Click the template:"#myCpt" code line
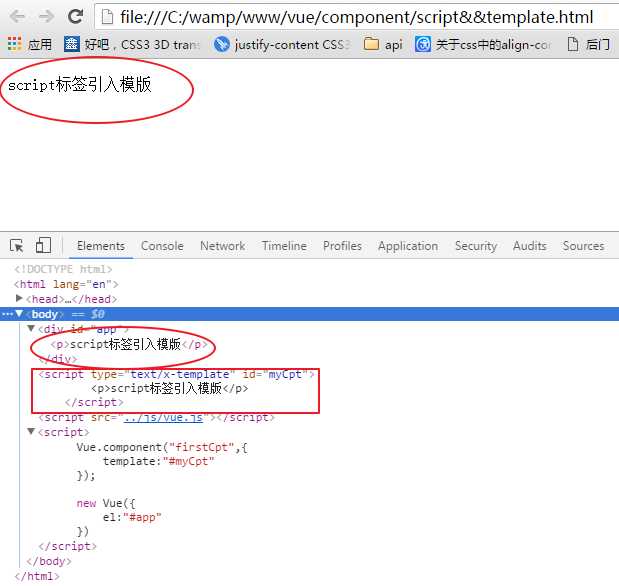Screen dimensions: 619x586 pyautogui.click(x=158, y=461)
